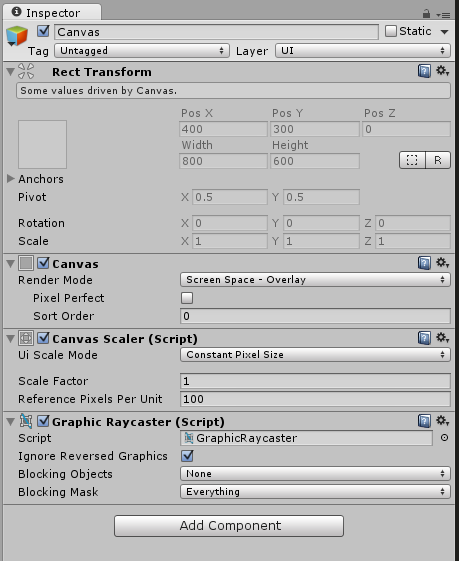The height and width of the screenshot is (561, 459).
Task: Open Canvas component help reference icon
Action: [424, 263]
